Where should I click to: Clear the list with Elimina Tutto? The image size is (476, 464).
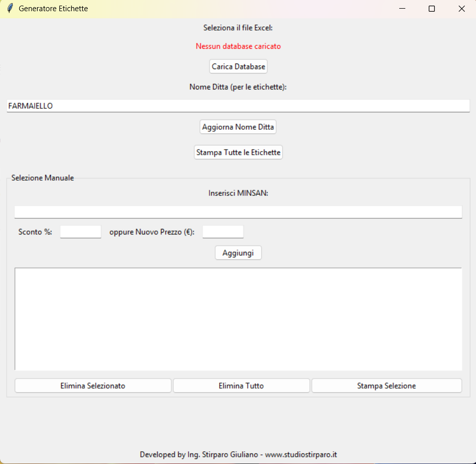tap(242, 386)
